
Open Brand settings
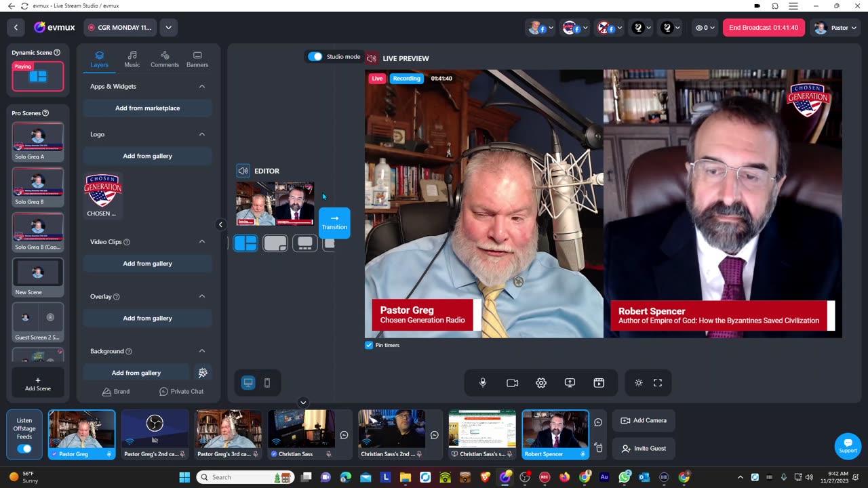click(x=116, y=391)
